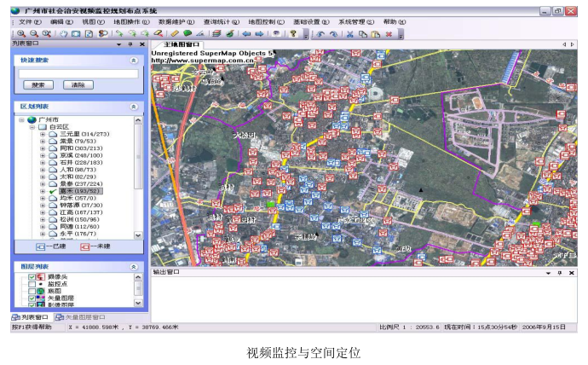Click the map layer control icon before help

point(276,34)
